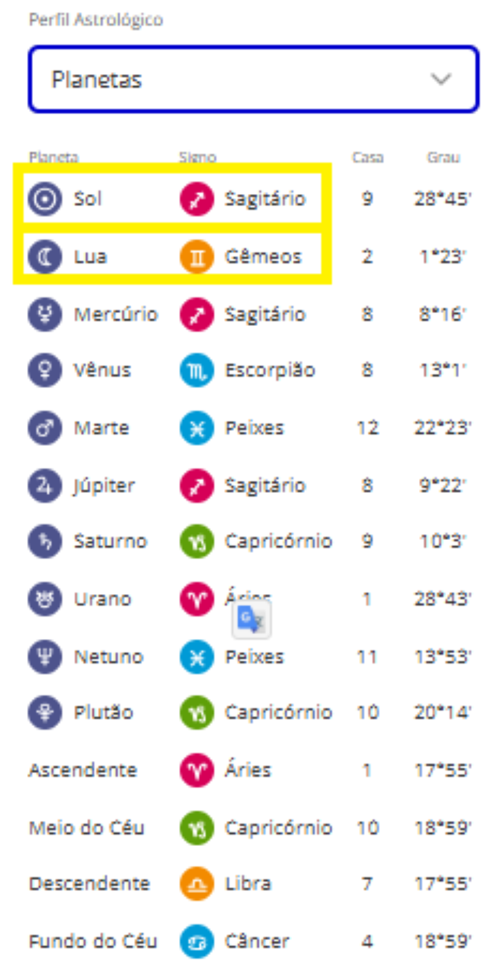
Task: Click the Câncer sign icon
Action: pos(197,941)
